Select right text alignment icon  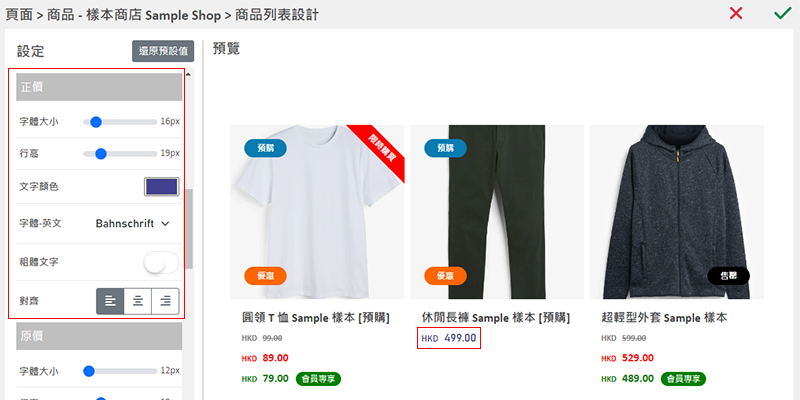pyautogui.click(x=165, y=301)
